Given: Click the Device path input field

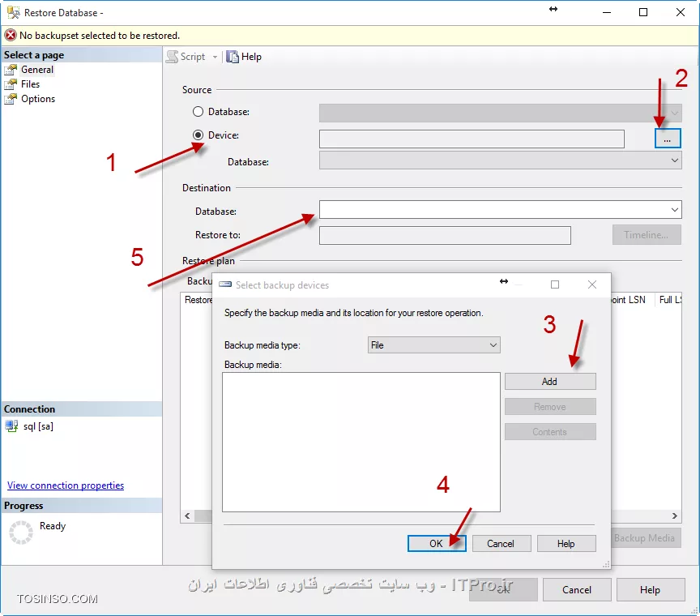Looking at the screenshot, I should click(x=472, y=139).
